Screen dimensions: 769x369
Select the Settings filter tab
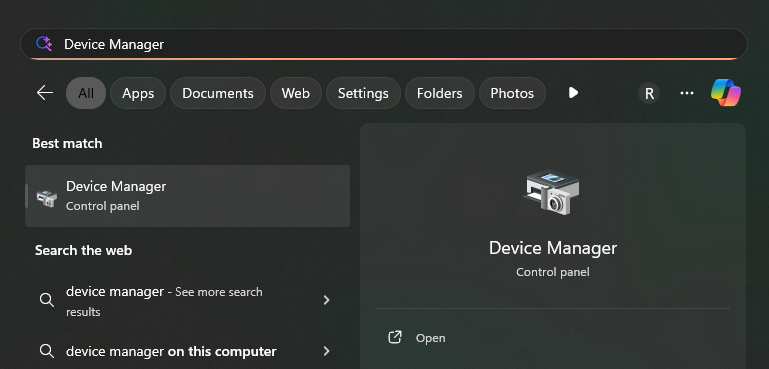tap(363, 93)
